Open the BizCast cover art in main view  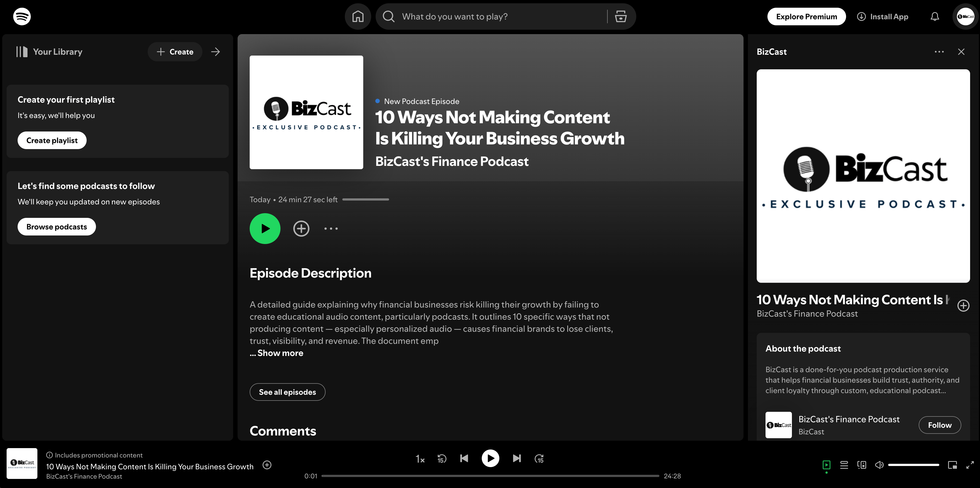(306, 112)
